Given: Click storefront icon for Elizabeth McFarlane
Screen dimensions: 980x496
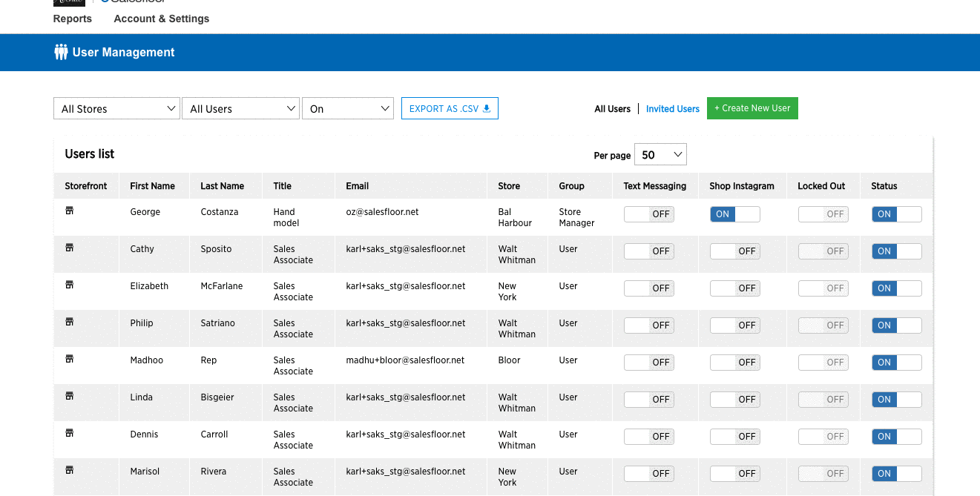Looking at the screenshot, I should coord(70,285).
